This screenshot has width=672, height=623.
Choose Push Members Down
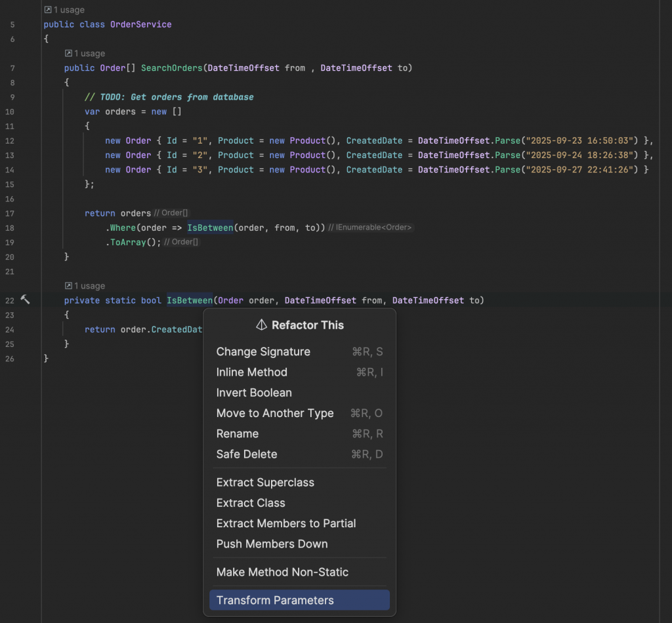coord(299,544)
